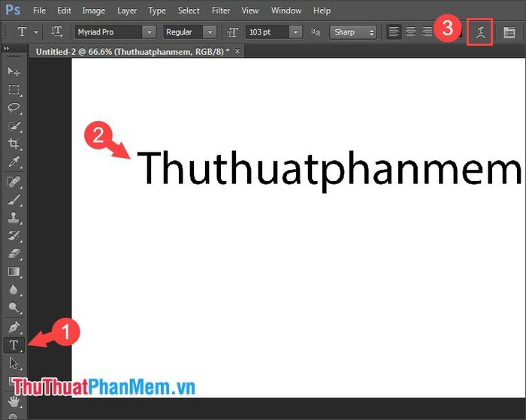Open the Type tool preset picker arrow

[x=36, y=32]
